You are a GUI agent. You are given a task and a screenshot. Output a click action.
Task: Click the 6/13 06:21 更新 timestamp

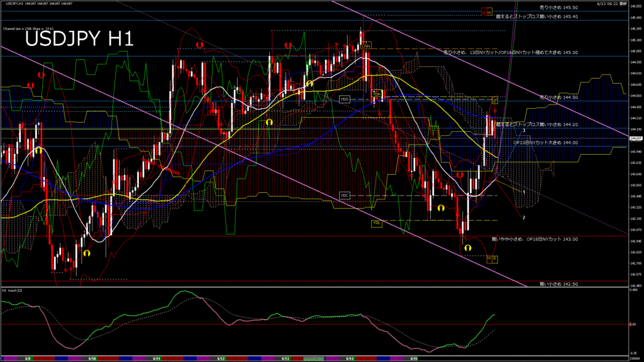click(x=612, y=4)
